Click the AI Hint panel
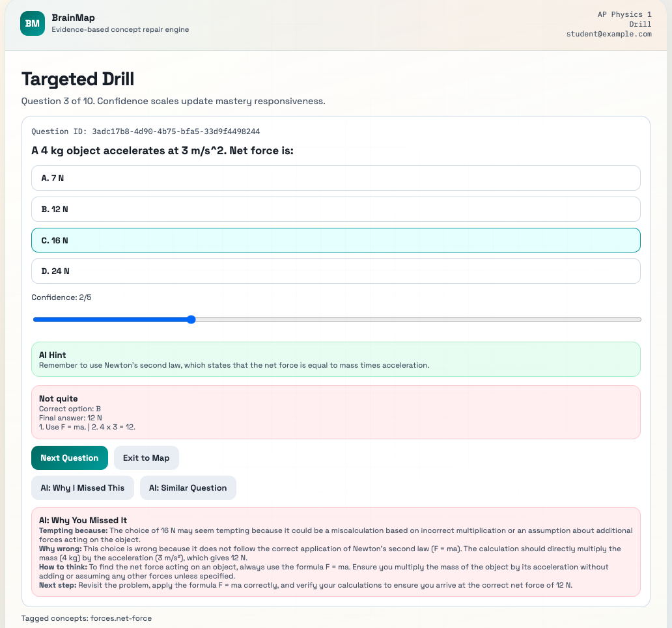The image size is (672, 628). [x=335, y=359]
